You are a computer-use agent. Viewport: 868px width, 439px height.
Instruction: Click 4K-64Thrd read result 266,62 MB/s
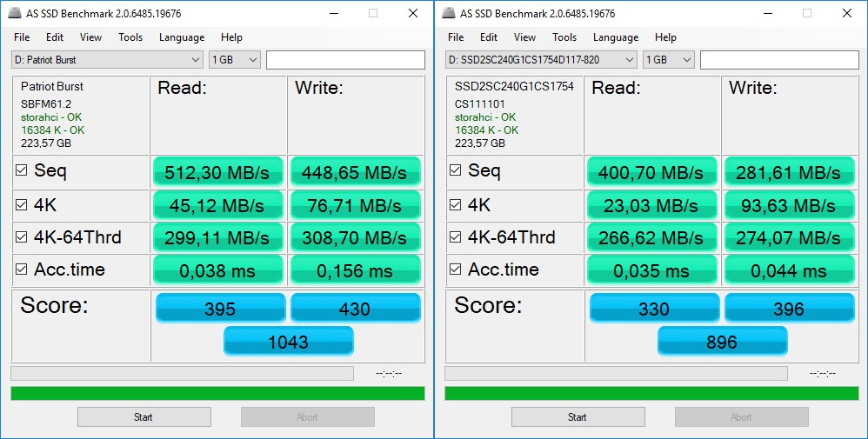point(652,238)
